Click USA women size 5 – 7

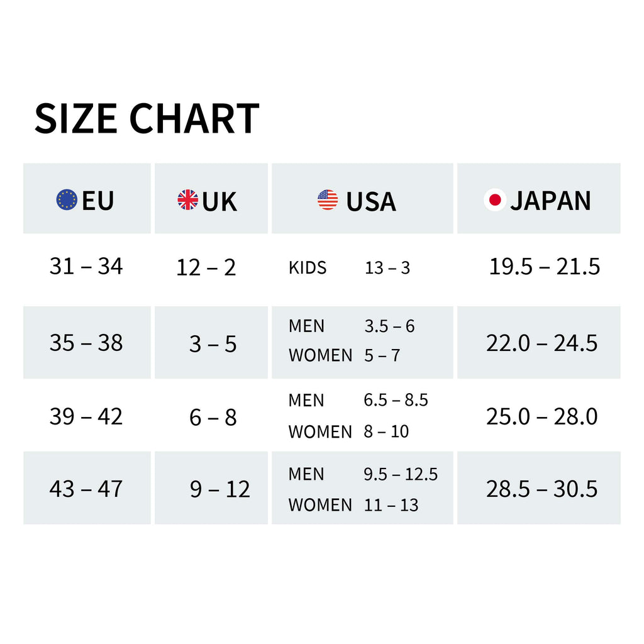tap(382, 355)
